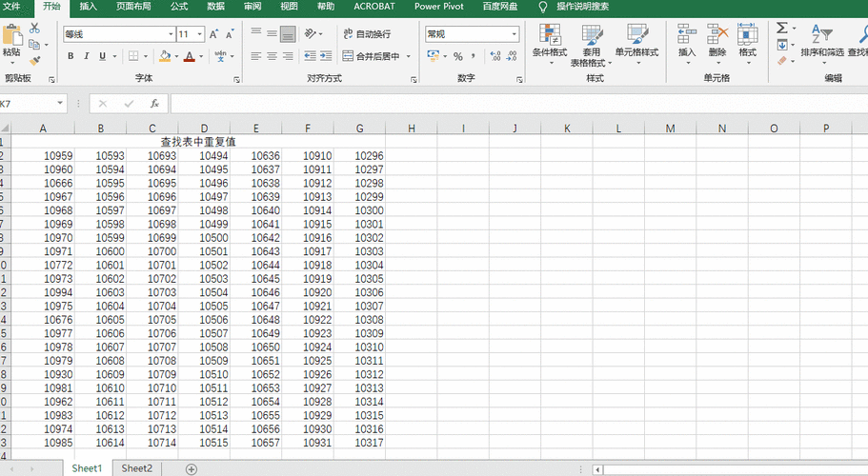Click Clear eraser icon

(x=782, y=61)
